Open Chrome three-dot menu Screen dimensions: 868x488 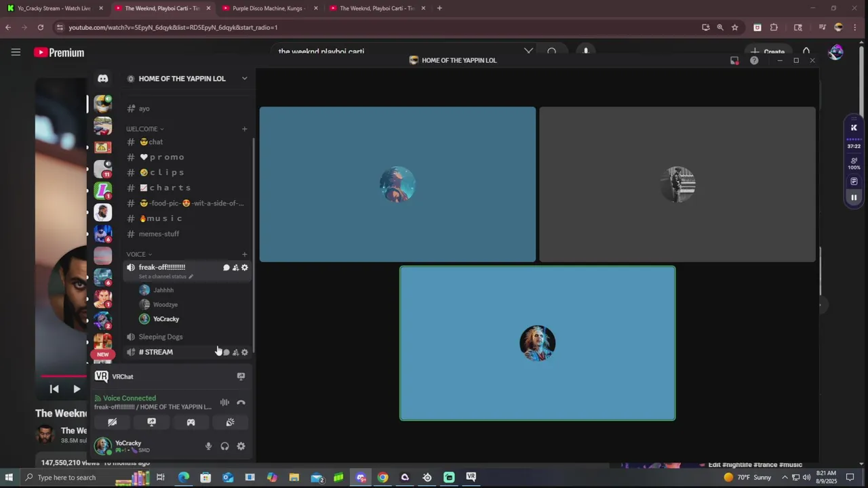click(x=856, y=27)
